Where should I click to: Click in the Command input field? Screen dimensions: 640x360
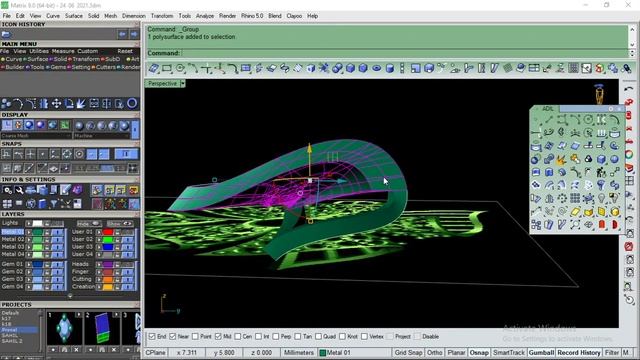pyautogui.click(x=404, y=53)
